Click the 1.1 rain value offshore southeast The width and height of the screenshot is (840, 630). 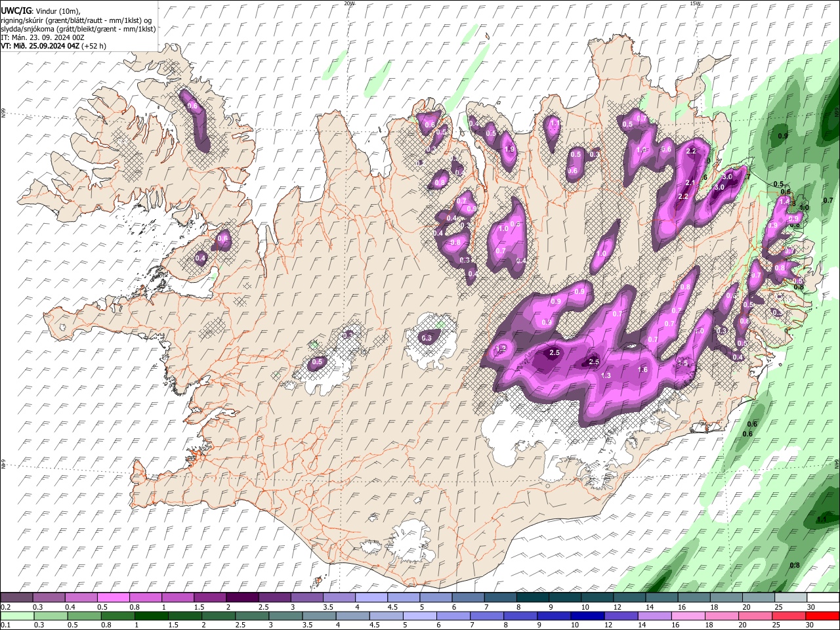click(x=822, y=520)
